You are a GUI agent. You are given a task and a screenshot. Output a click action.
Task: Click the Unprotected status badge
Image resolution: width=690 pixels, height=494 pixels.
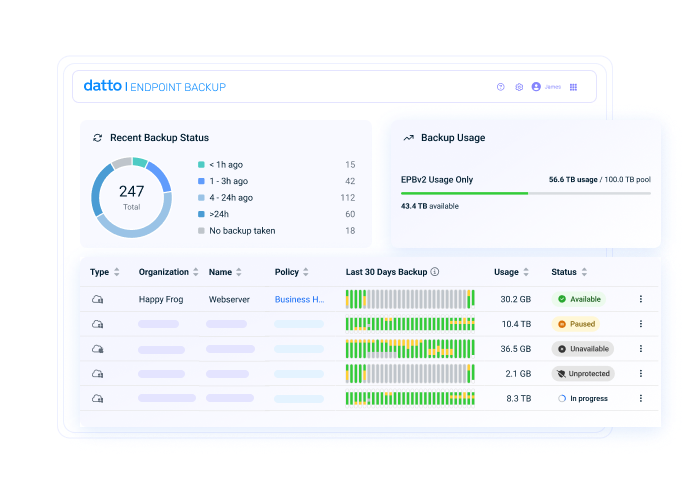pyautogui.click(x=583, y=374)
